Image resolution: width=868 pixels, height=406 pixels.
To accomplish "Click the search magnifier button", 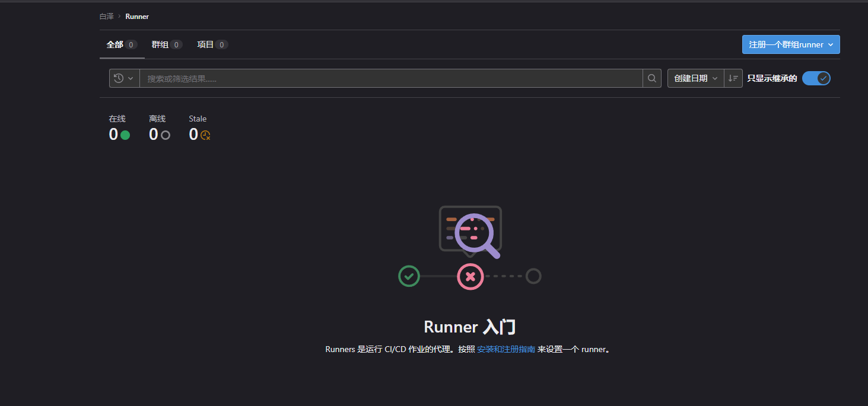I will coord(651,78).
